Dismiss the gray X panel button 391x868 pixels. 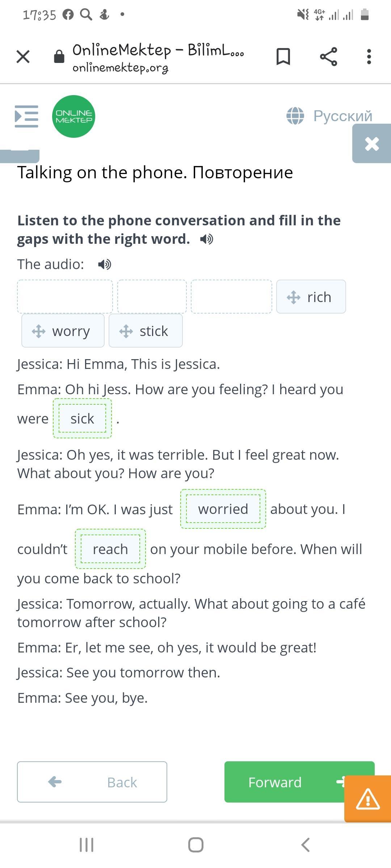click(x=372, y=144)
